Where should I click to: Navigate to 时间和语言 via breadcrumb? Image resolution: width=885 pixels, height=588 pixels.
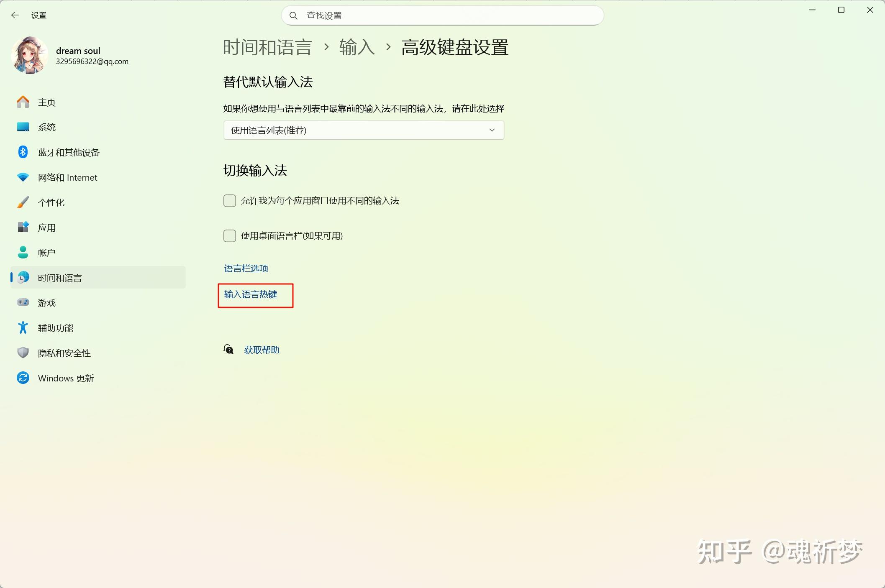(267, 48)
